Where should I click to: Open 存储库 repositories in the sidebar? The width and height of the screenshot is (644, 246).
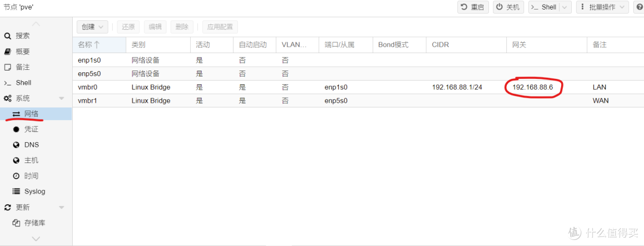(x=36, y=223)
